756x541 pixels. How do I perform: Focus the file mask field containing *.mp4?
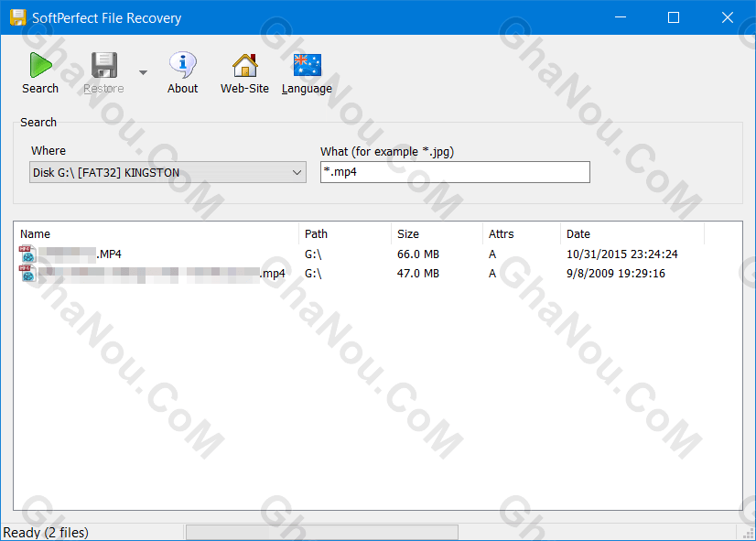coord(455,172)
